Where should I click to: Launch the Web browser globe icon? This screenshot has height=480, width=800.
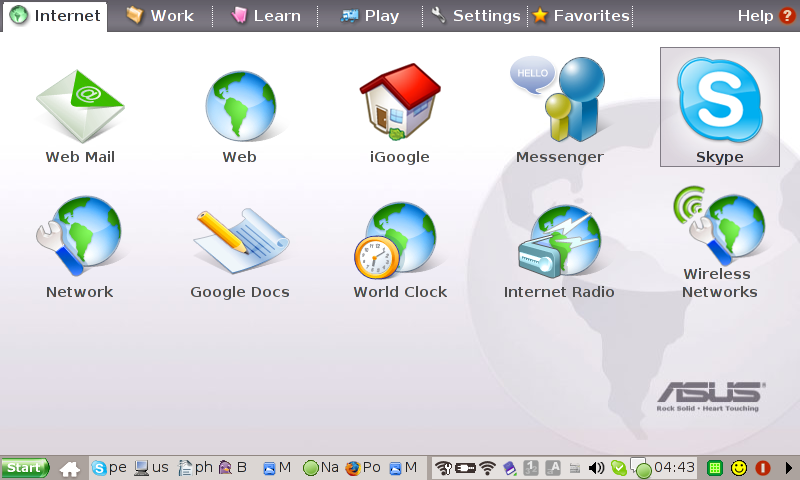coord(240,116)
